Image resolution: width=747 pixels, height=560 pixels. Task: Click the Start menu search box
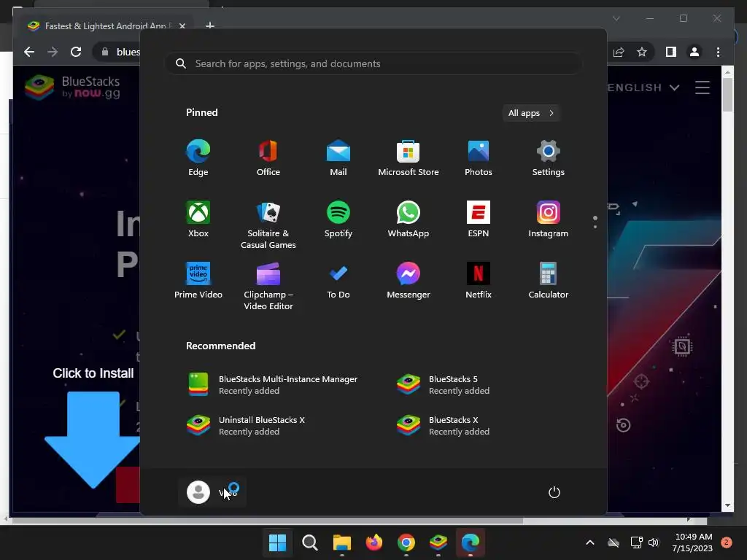373,64
